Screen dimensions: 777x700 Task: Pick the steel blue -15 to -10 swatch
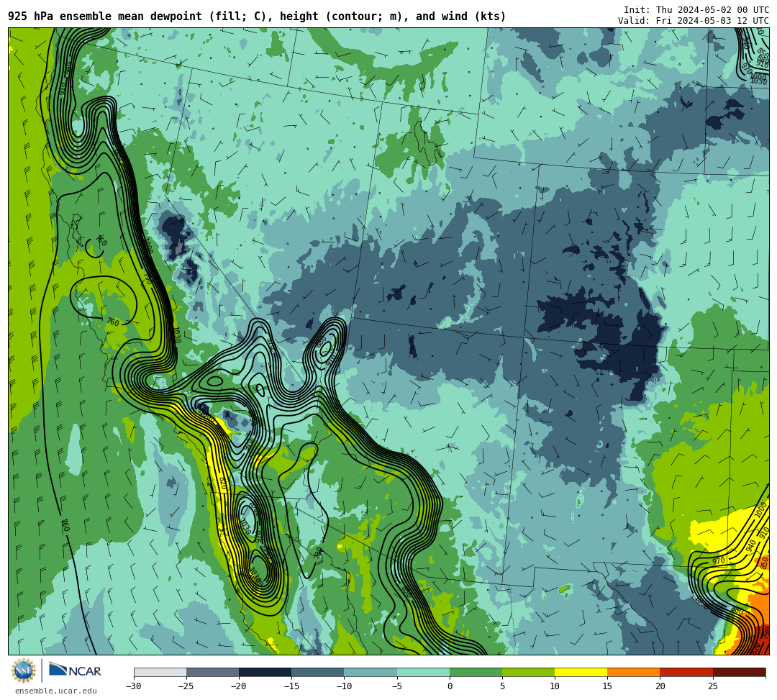click(318, 672)
